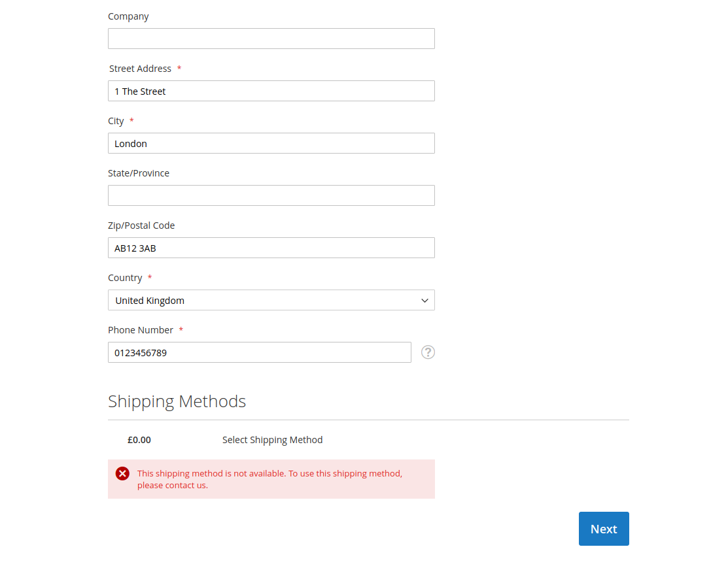Click the £0.00 shipping price label

tap(139, 440)
